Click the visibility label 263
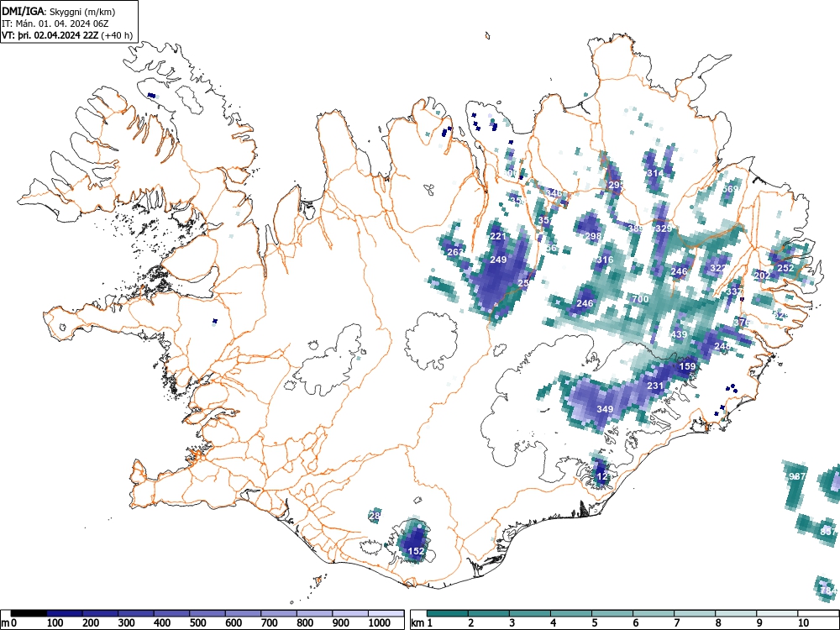The image size is (840, 630). tap(454, 252)
